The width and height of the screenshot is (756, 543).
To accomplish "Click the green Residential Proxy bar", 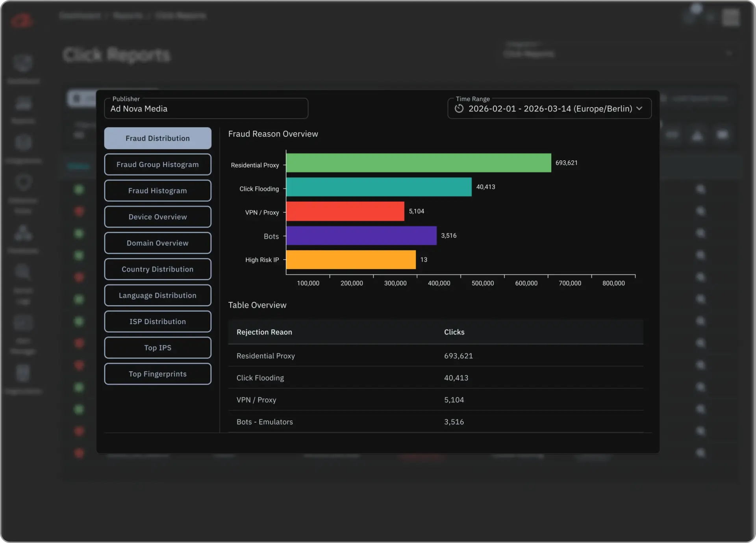I will (x=418, y=163).
